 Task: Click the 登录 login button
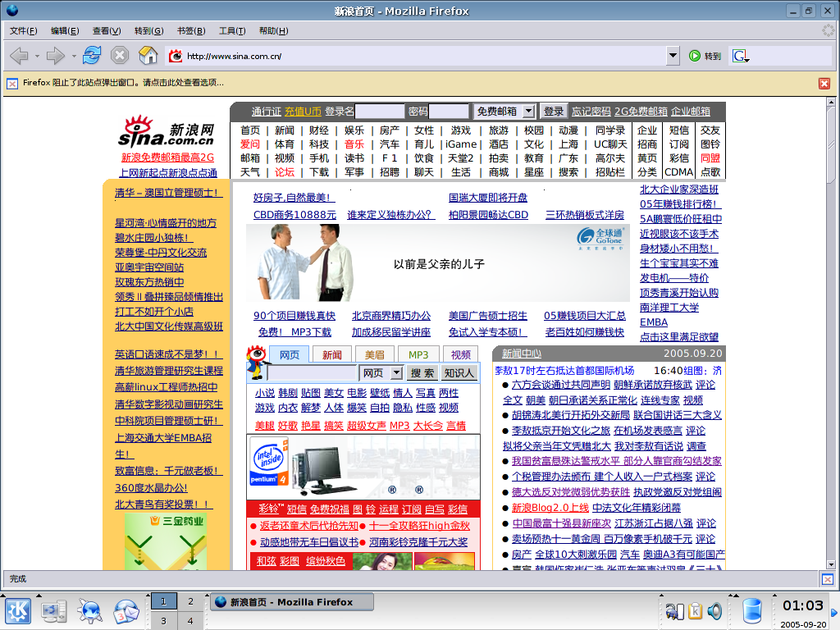point(554,111)
